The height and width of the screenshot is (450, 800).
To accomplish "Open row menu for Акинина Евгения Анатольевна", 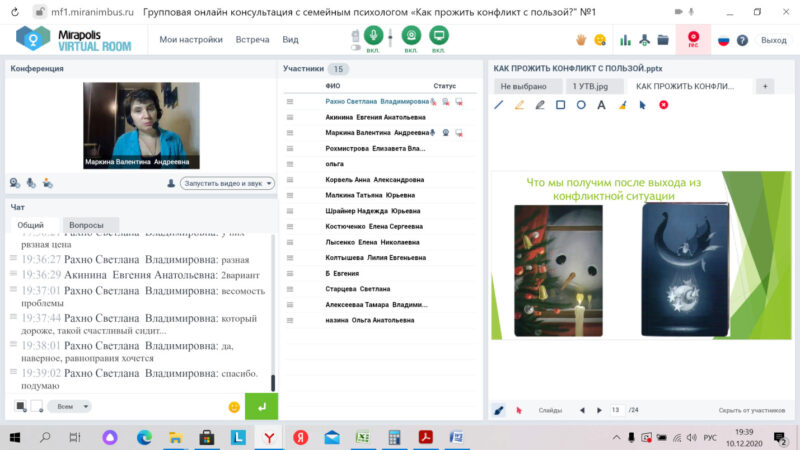I will (x=290, y=117).
